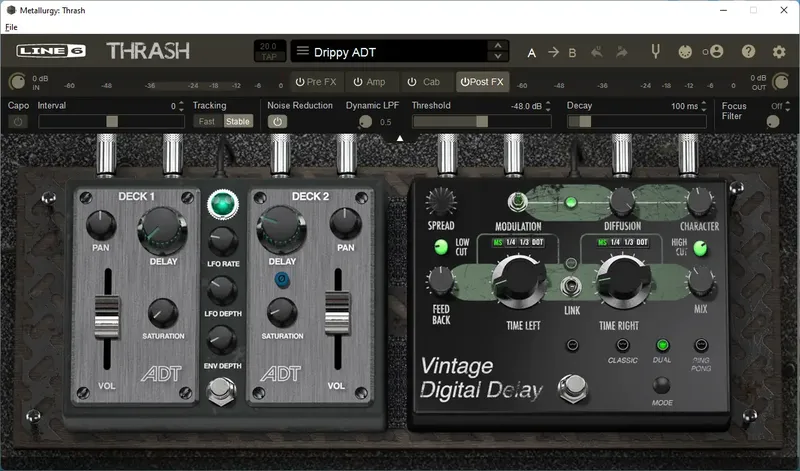Copy A to B with arrow icon
800x471 pixels.
(x=553, y=52)
